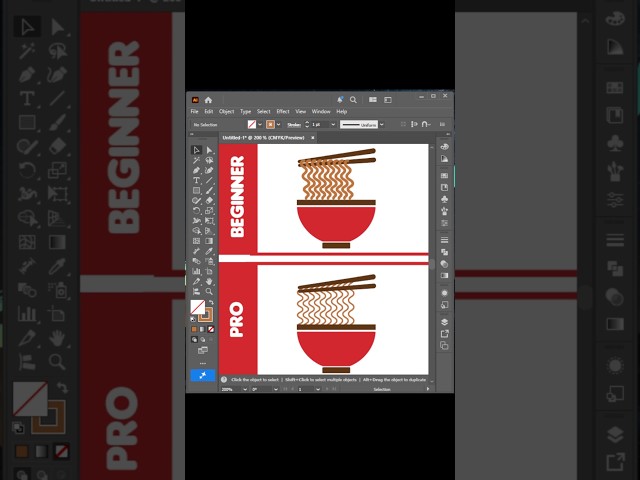Open notifications bell icon

click(x=340, y=100)
